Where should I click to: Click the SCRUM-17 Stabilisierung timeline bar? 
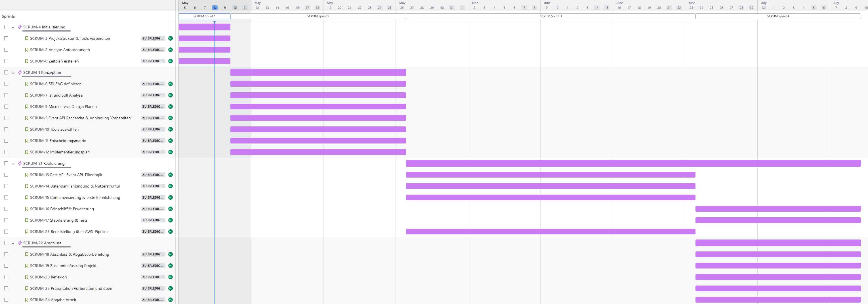(778, 220)
